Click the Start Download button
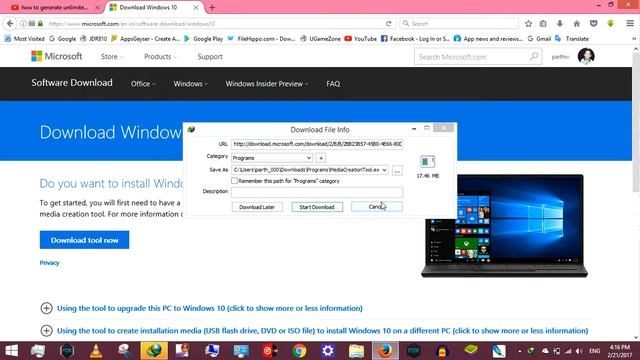 [317, 207]
